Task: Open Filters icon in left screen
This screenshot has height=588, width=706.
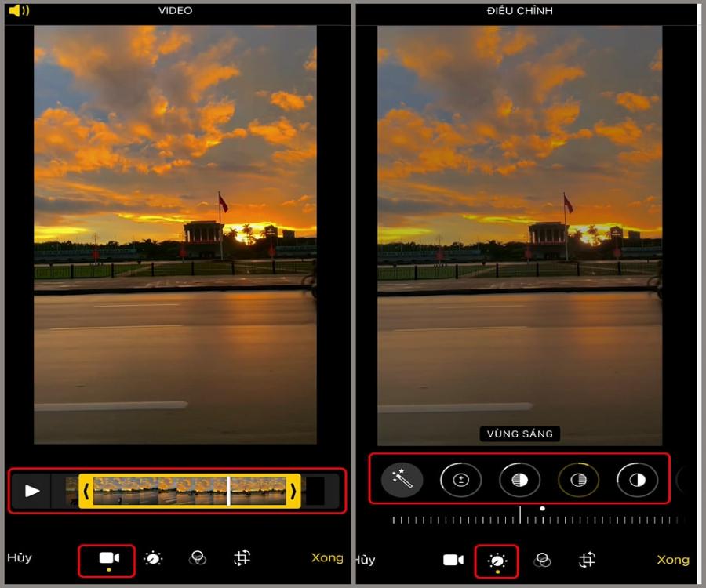Action: tap(197, 558)
